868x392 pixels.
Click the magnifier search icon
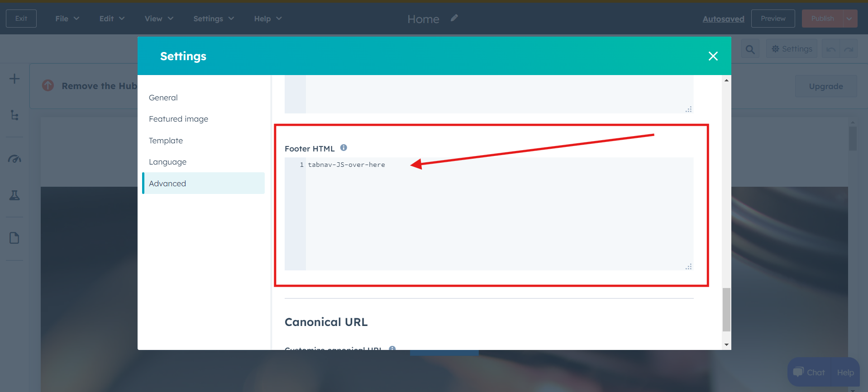coord(750,49)
